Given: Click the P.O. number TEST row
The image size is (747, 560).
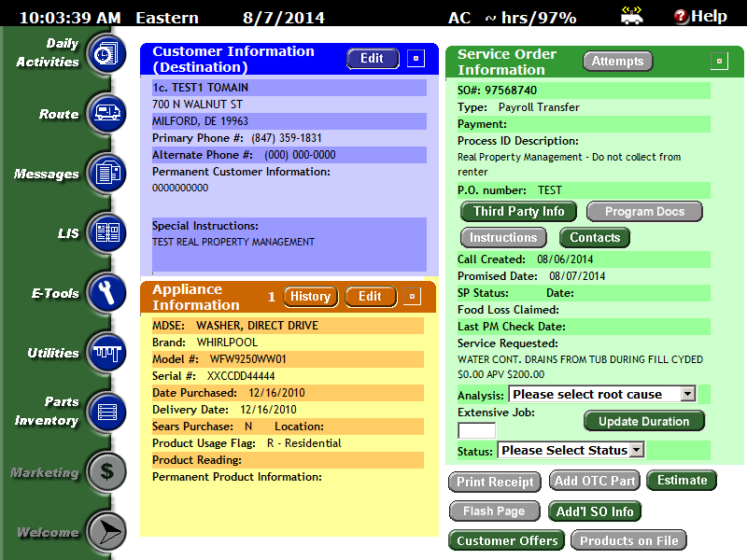Looking at the screenshot, I should coord(584,190).
